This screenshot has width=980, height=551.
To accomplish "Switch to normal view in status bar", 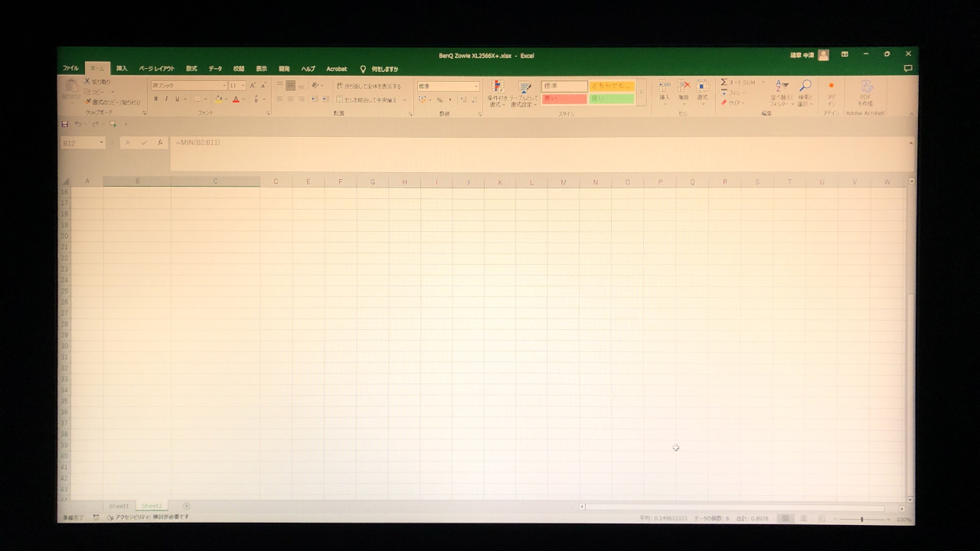I will point(785,519).
